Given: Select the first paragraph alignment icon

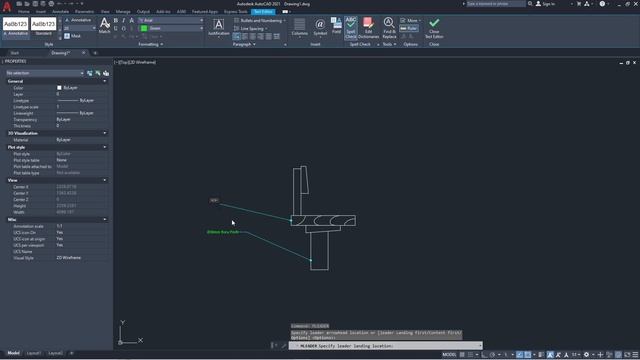Looking at the screenshot, I should [x=236, y=37].
